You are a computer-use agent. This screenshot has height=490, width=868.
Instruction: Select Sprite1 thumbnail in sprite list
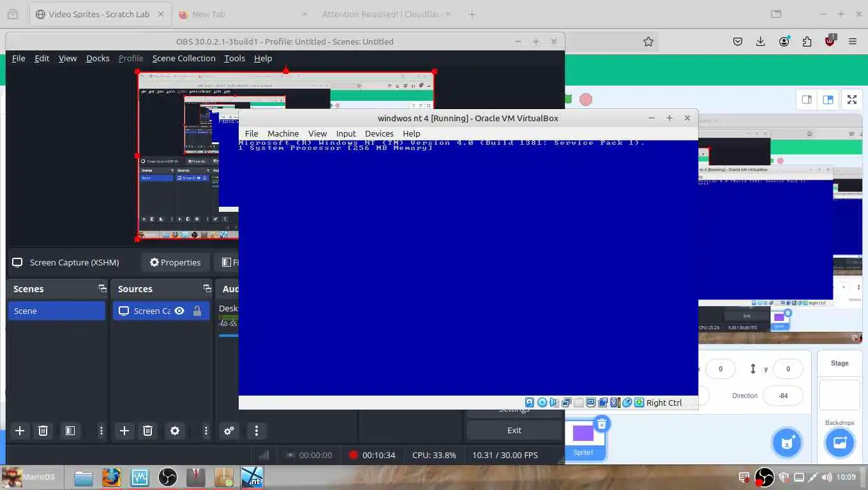(583, 439)
